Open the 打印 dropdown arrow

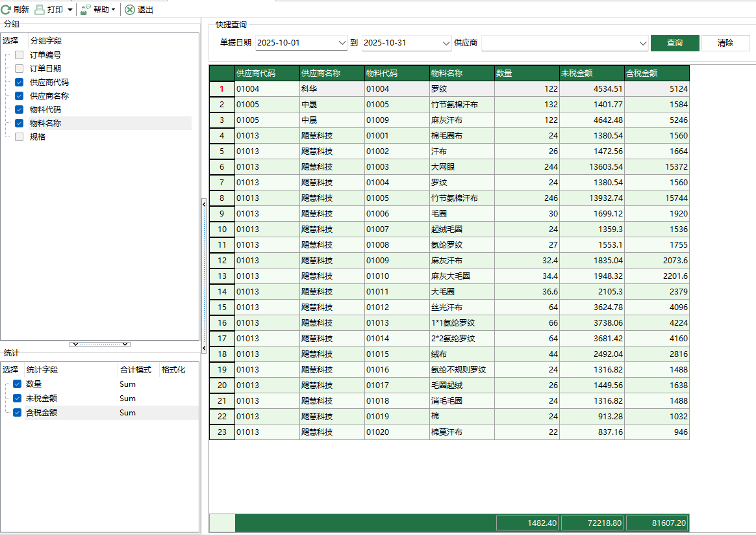(70, 10)
